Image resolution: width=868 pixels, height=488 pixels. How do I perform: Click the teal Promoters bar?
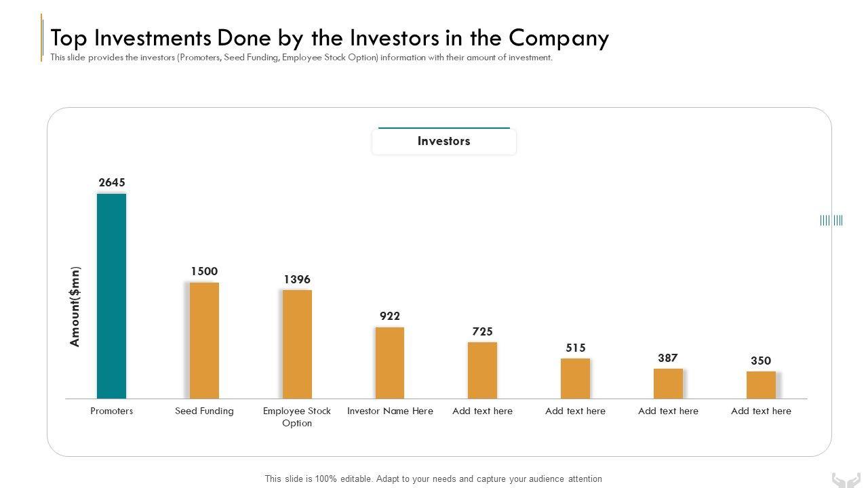click(111, 296)
